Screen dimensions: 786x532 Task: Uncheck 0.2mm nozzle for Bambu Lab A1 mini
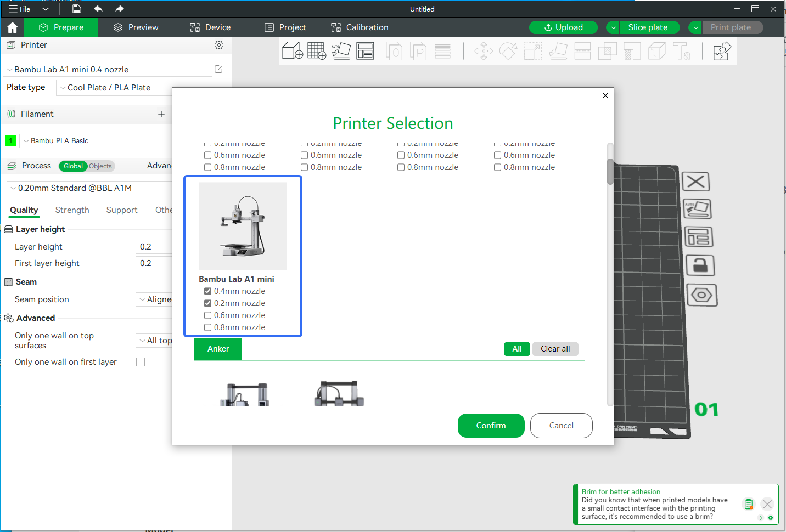click(x=207, y=303)
